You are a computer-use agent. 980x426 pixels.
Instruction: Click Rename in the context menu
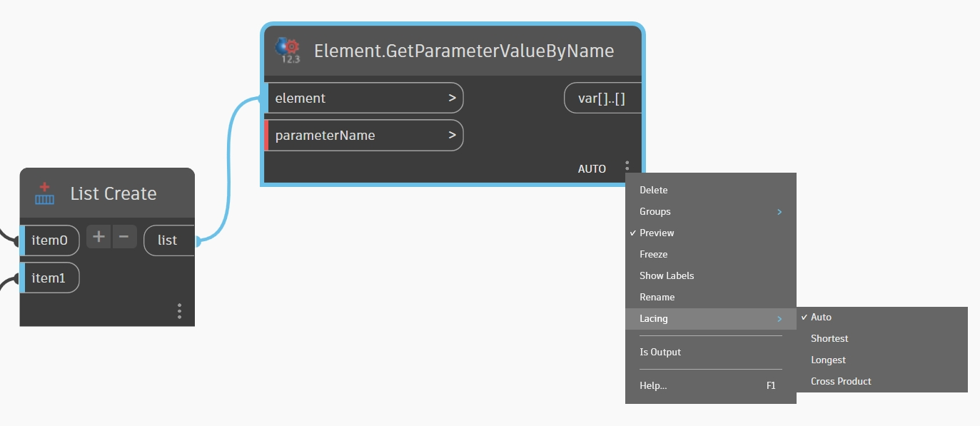(657, 297)
